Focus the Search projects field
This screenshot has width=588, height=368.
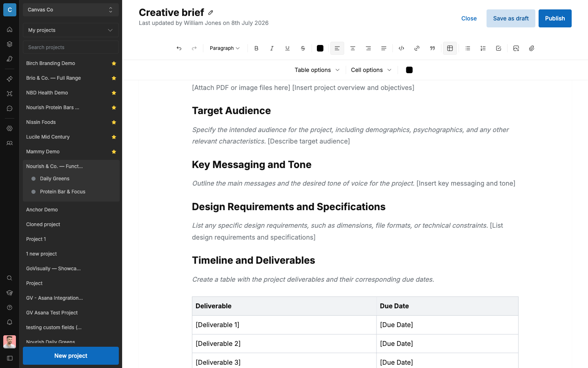pyautogui.click(x=71, y=47)
